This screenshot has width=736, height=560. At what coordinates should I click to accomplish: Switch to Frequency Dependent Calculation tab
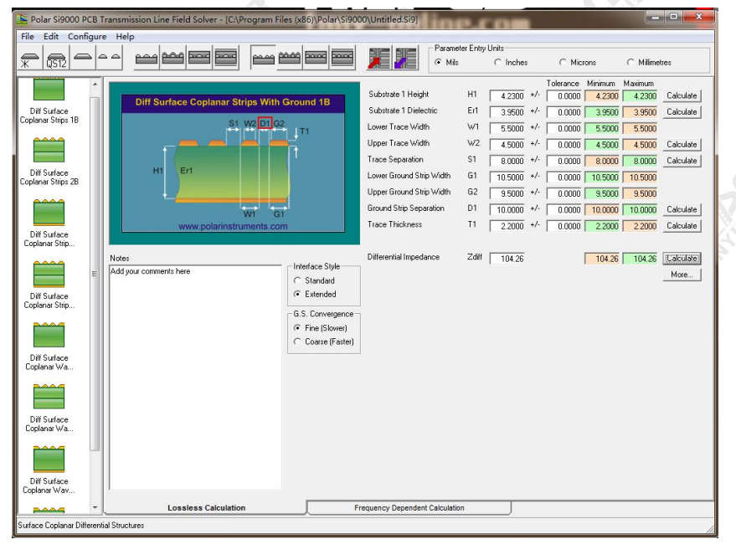[x=409, y=508]
